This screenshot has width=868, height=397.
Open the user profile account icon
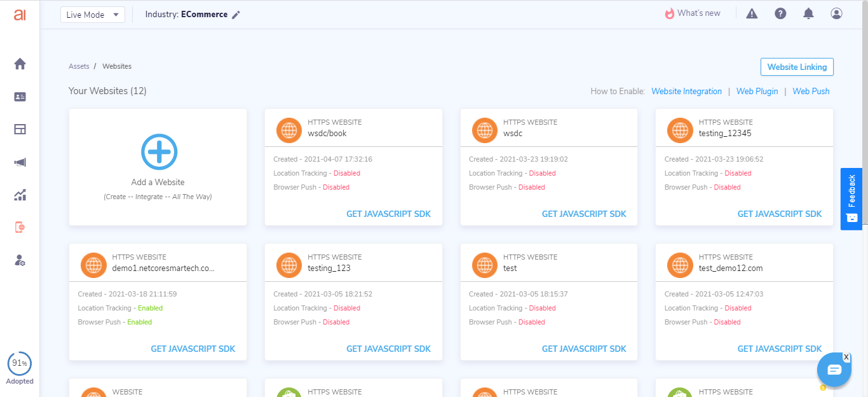coord(836,13)
